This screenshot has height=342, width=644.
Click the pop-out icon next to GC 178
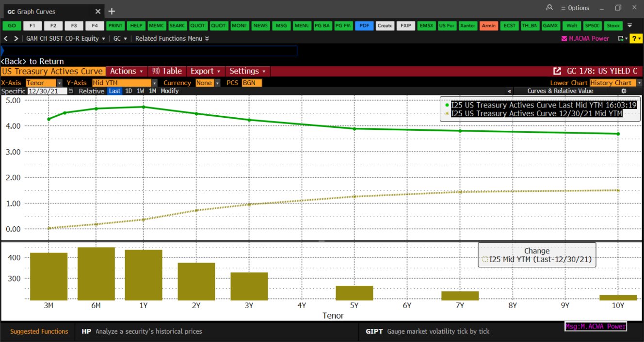point(557,71)
